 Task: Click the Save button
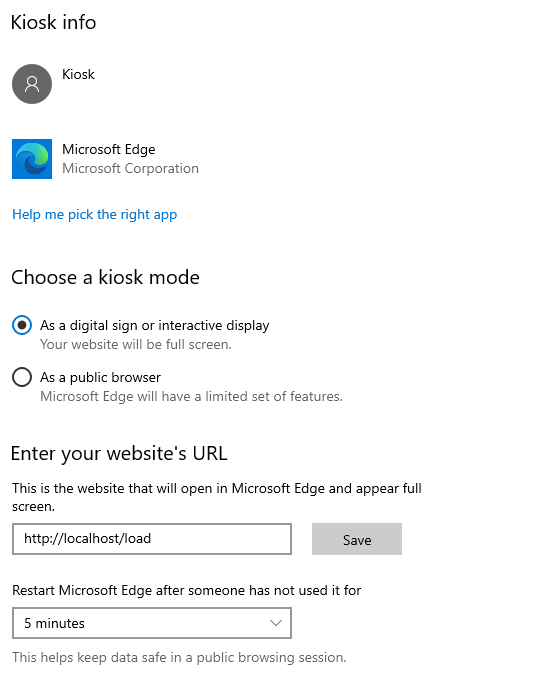[357, 539]
